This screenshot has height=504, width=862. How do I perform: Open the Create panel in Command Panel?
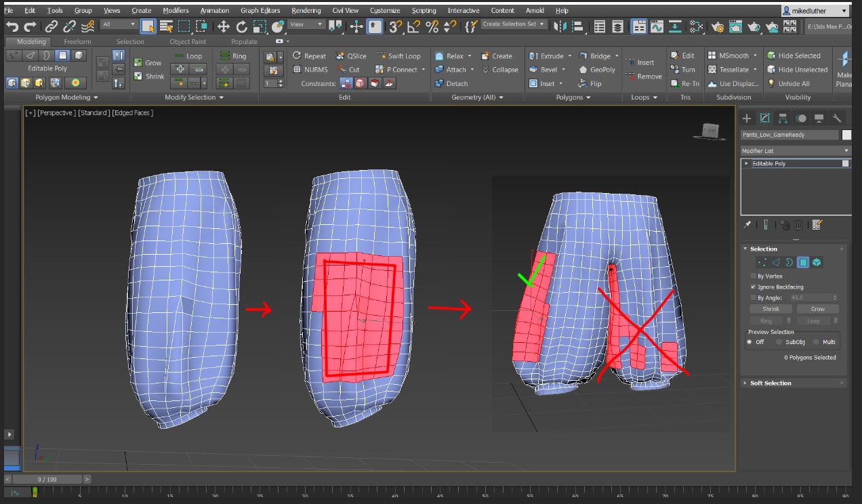coord(745,118)
